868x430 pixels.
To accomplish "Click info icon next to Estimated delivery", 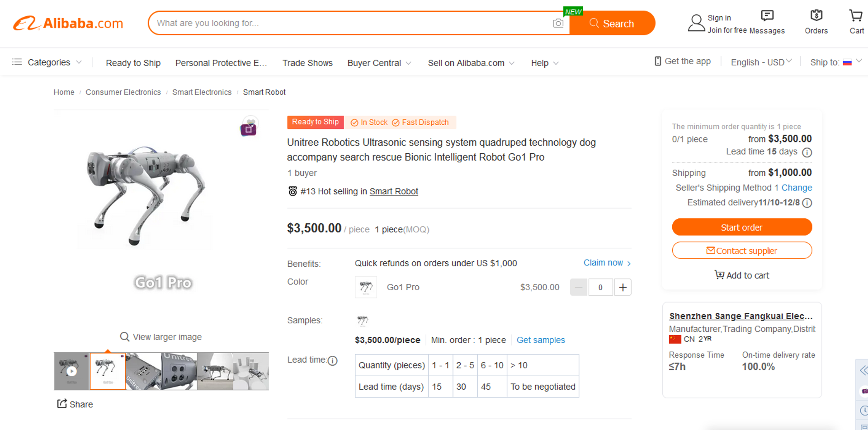I will (807, 203).
